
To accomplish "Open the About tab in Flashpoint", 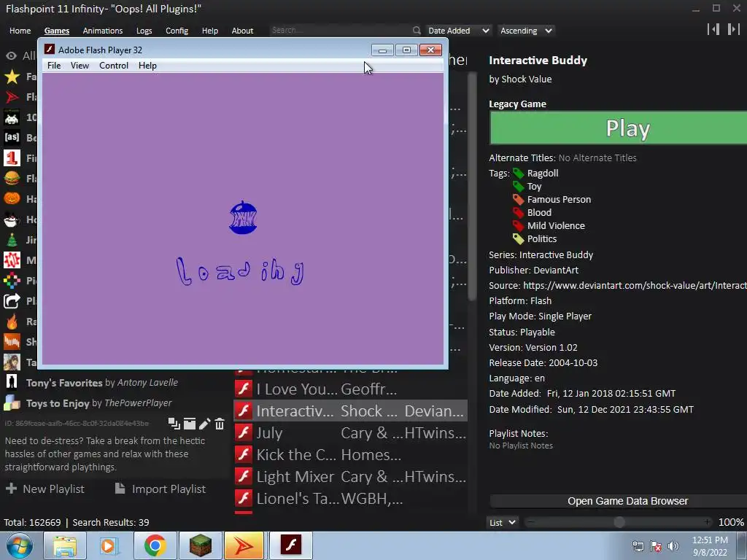I will pyautogui.click(x=242, y=31).
